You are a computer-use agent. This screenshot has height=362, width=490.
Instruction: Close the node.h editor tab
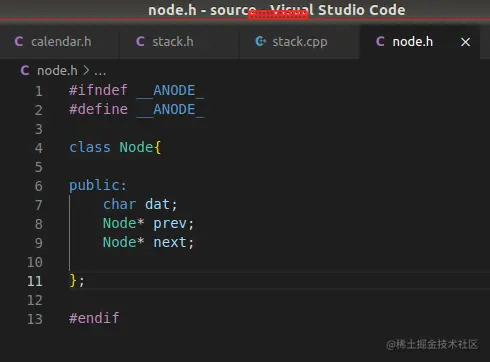click(465, 42)
